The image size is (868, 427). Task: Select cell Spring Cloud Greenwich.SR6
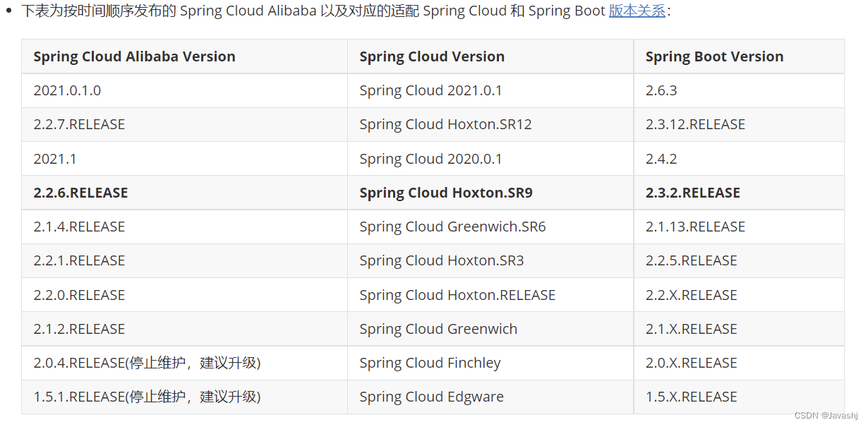coord(490,227)
